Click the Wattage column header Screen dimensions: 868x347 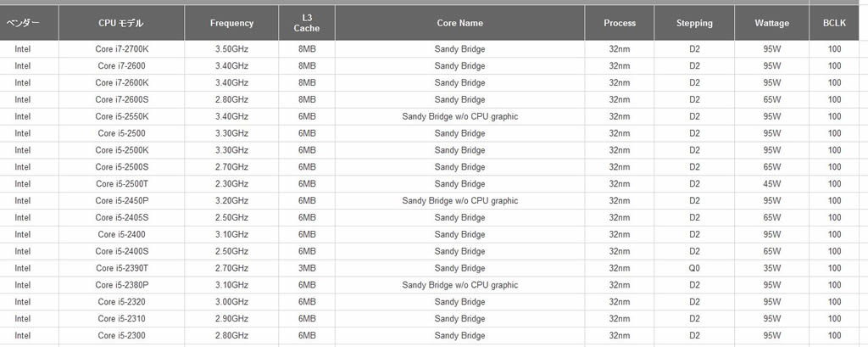click(x=771, y=23)
